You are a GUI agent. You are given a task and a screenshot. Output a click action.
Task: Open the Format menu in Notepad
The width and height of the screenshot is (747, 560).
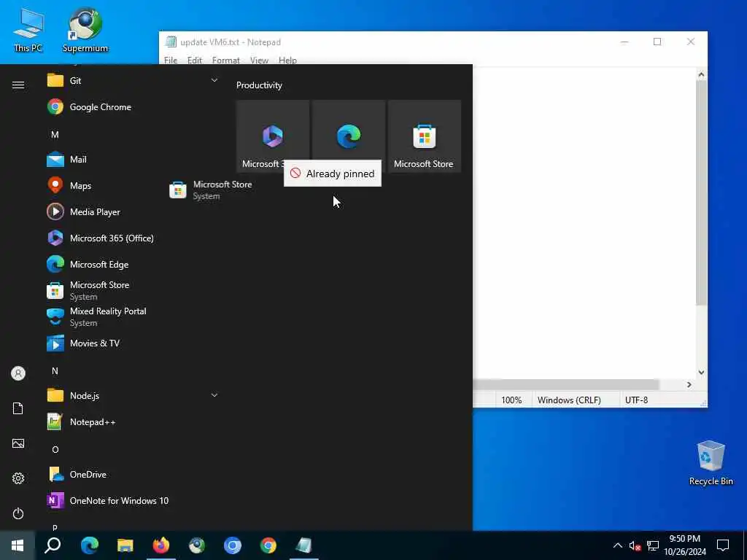226,61
